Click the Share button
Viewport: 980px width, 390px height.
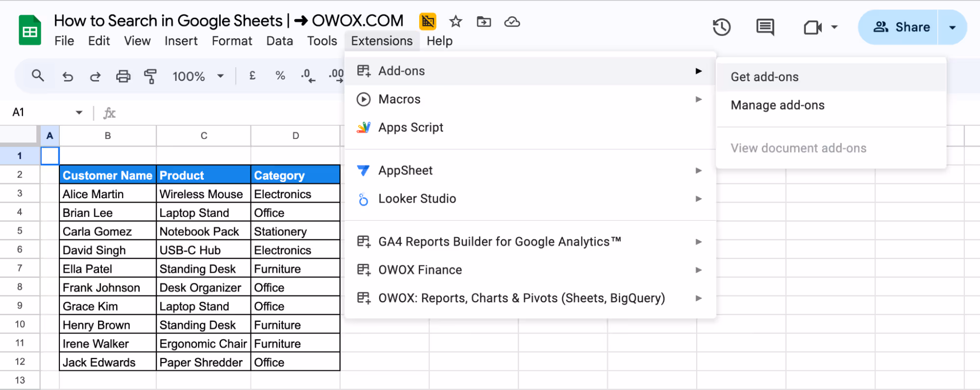click(x=899, y=27)
